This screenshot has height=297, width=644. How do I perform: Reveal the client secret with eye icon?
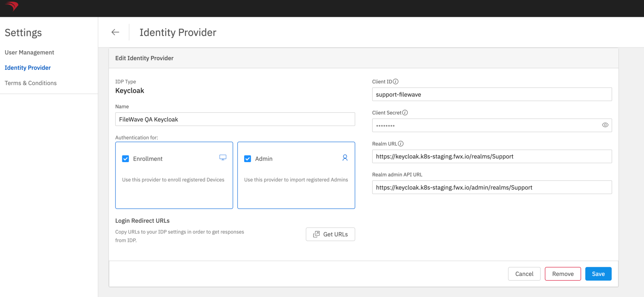coord(605,125)
